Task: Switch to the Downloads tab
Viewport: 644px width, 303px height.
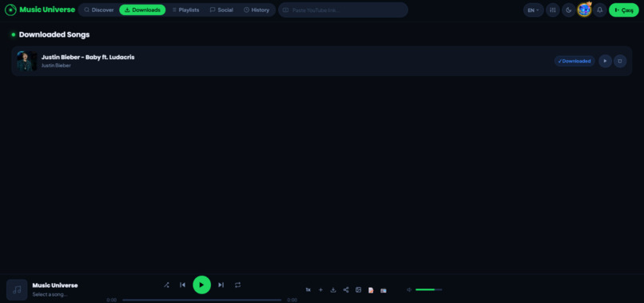Action: tap(142, 10)
